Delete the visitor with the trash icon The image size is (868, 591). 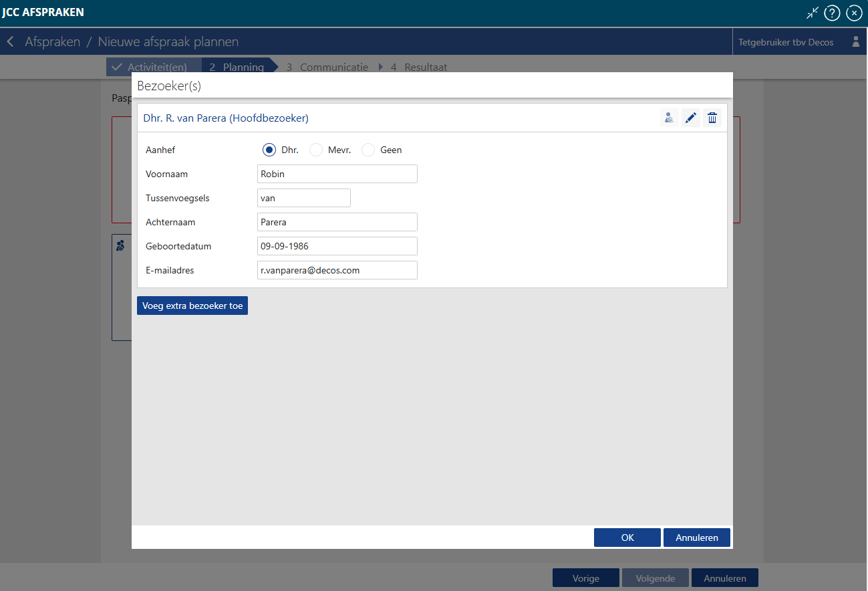click(x=712, y=118)
